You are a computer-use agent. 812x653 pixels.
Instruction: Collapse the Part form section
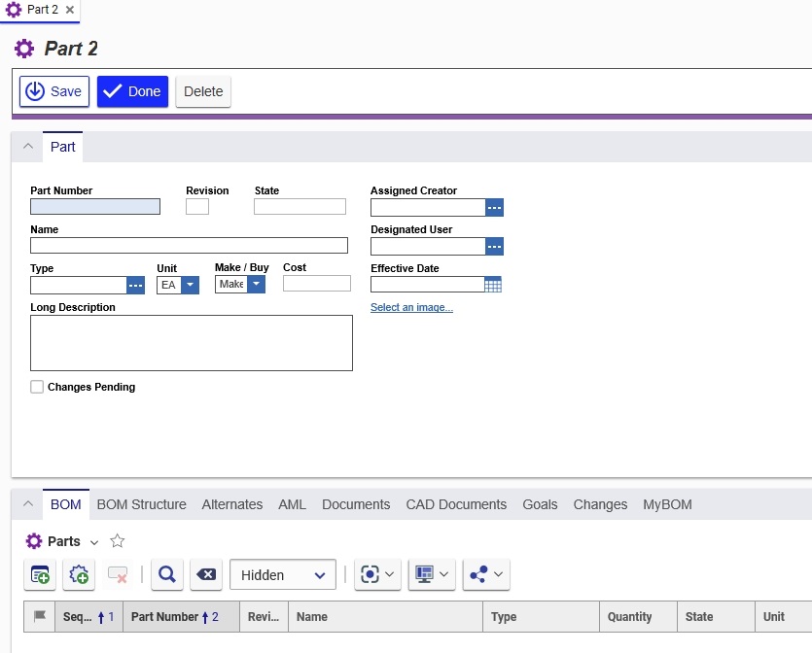pos(28,147)
